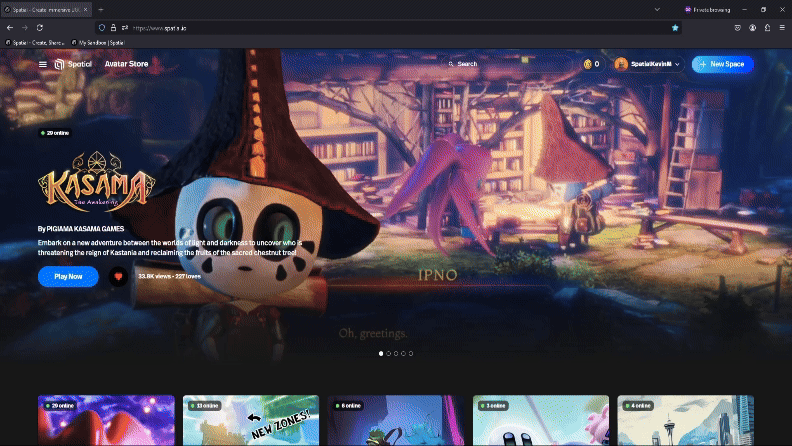Click the Spatial search field
792x446 pixels.
coord(508,64)
